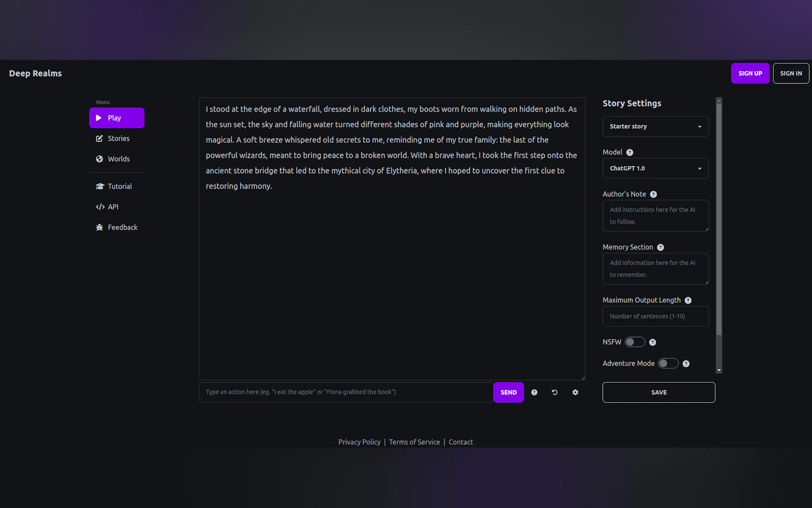Open the Terms of Service link
The image size is (812, 508).
414,442
